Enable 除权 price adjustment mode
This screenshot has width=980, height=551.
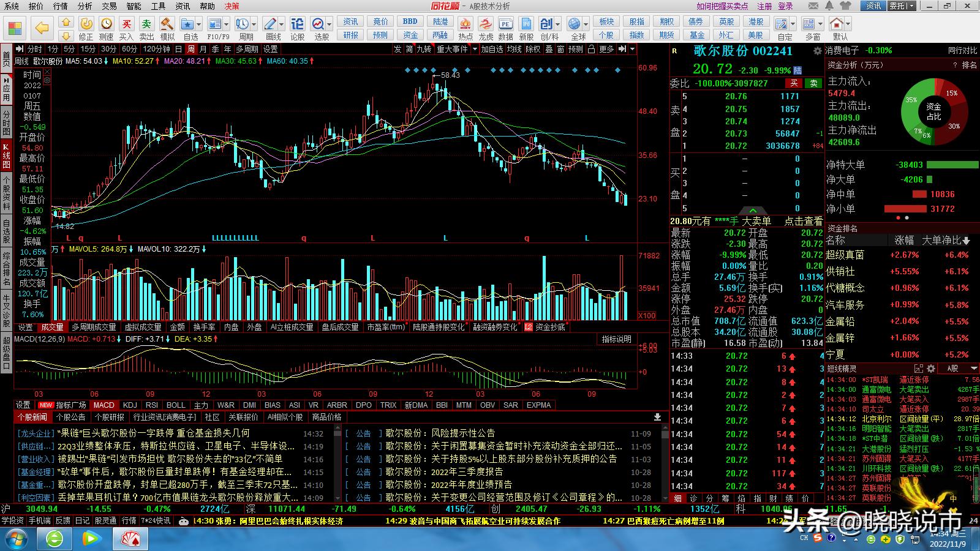533,49
